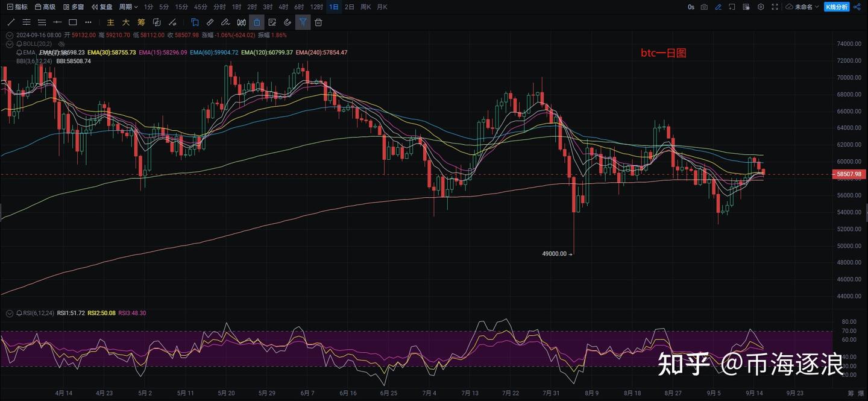Select the freehand pen tool
The image size is (868, 401).
226,22
